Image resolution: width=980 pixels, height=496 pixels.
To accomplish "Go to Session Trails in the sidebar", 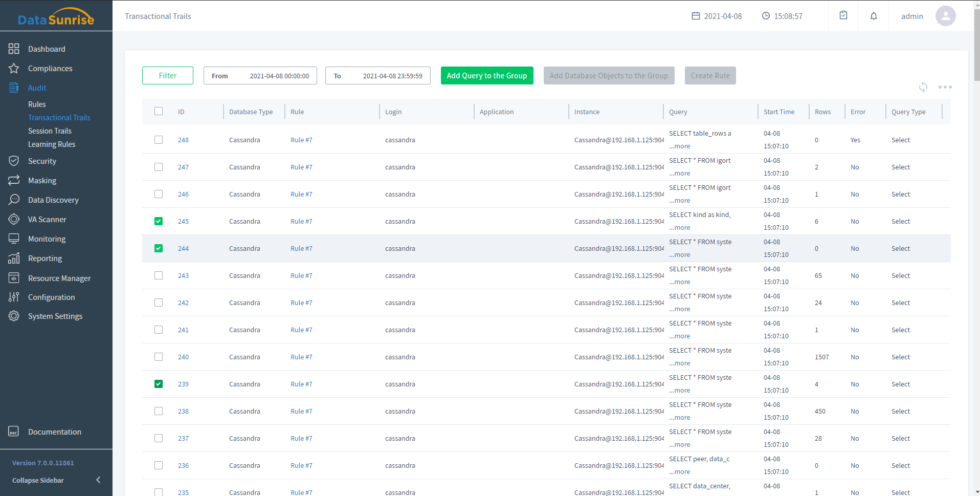I will [x=50, y=131].
